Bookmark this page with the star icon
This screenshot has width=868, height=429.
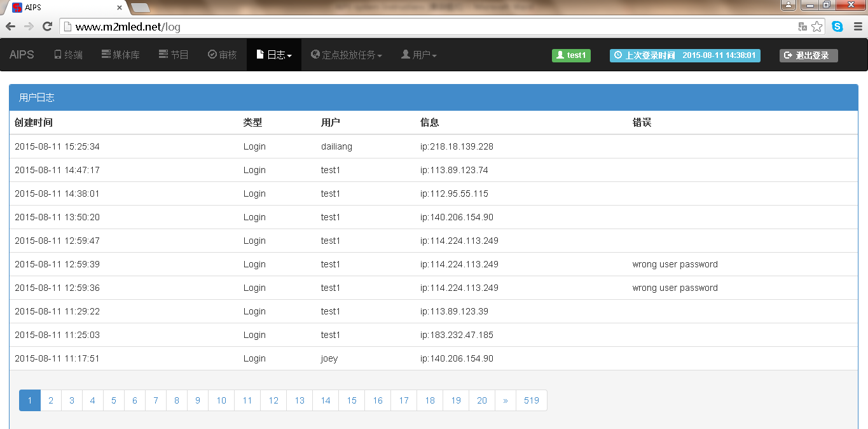coord(817,27)
